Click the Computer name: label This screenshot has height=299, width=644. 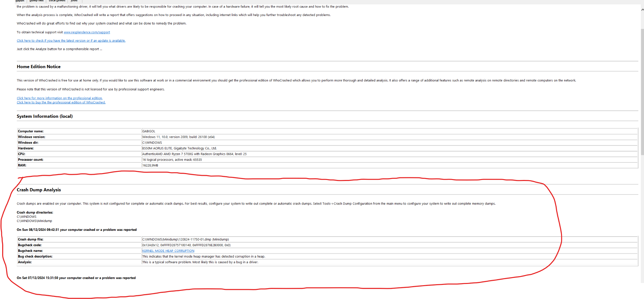[31, 131]
